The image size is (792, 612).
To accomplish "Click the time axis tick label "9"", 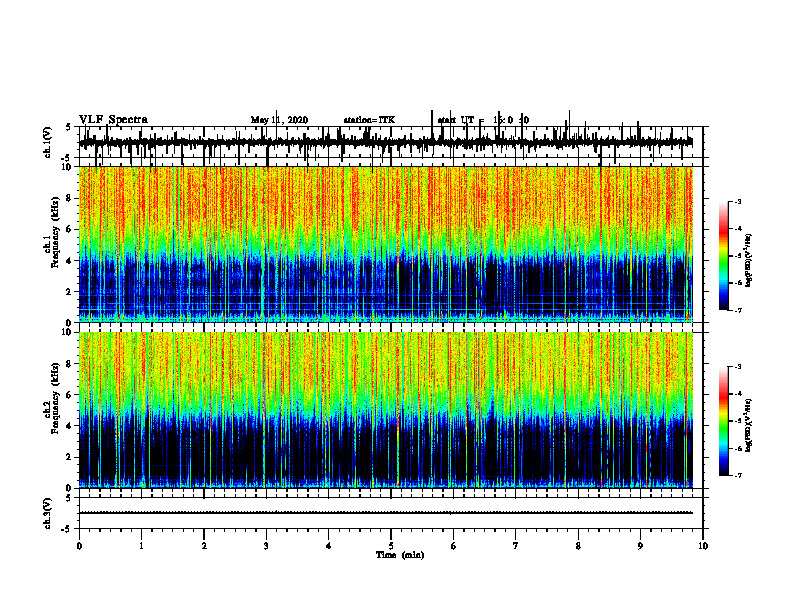I will 640,546.
